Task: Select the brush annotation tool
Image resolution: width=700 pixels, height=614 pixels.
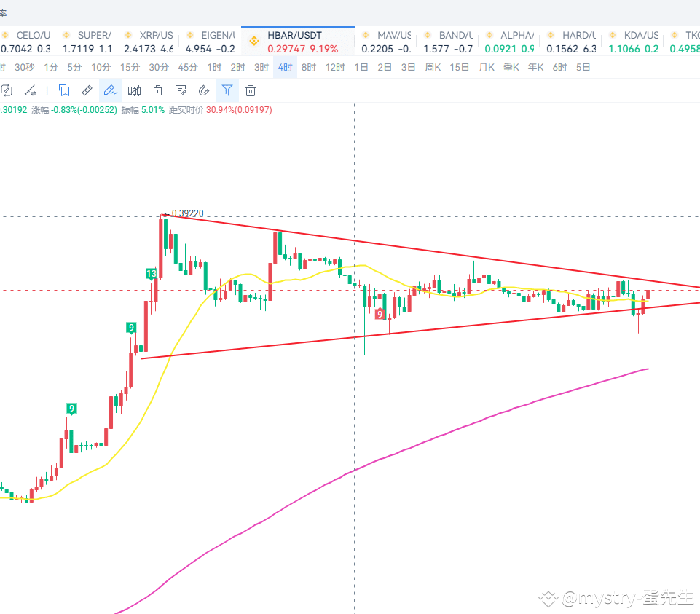Action: click(x=32, y=90)
